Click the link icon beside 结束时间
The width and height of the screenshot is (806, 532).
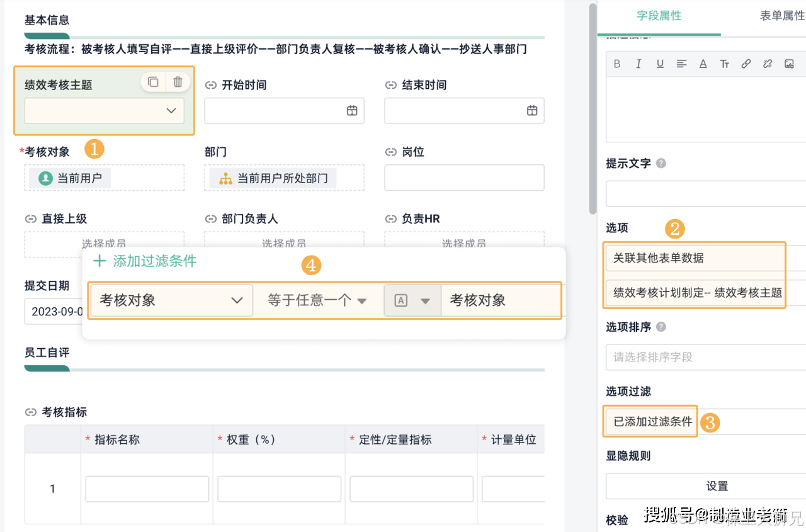tap(391, 85)
